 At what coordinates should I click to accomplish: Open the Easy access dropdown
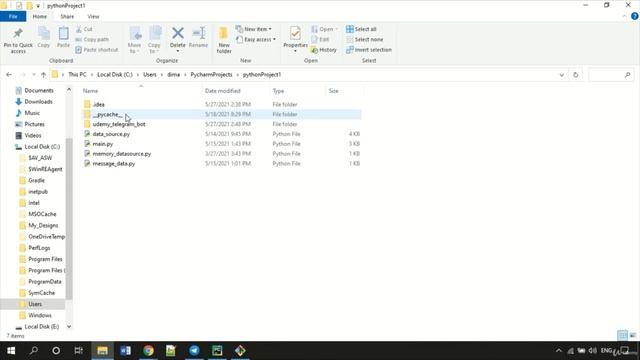click(x=256, y=39)
